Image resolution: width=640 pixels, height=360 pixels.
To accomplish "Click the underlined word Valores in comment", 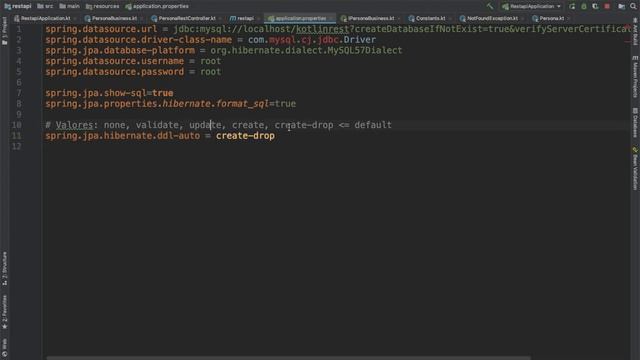I will (74, 125).
